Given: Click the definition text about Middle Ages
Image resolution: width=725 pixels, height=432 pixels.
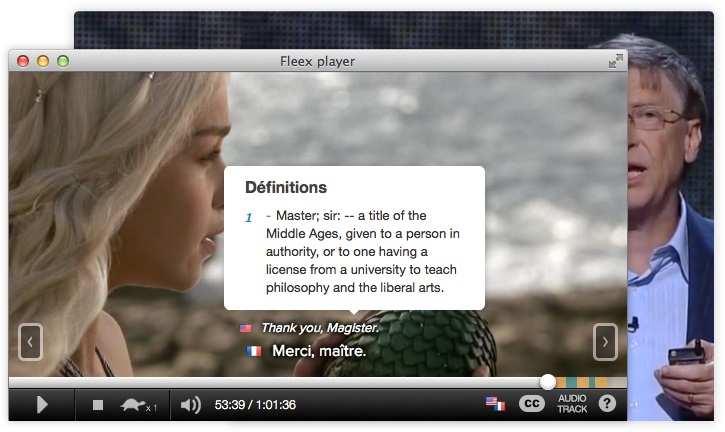Looking at the screenshot, I should 362,252.
